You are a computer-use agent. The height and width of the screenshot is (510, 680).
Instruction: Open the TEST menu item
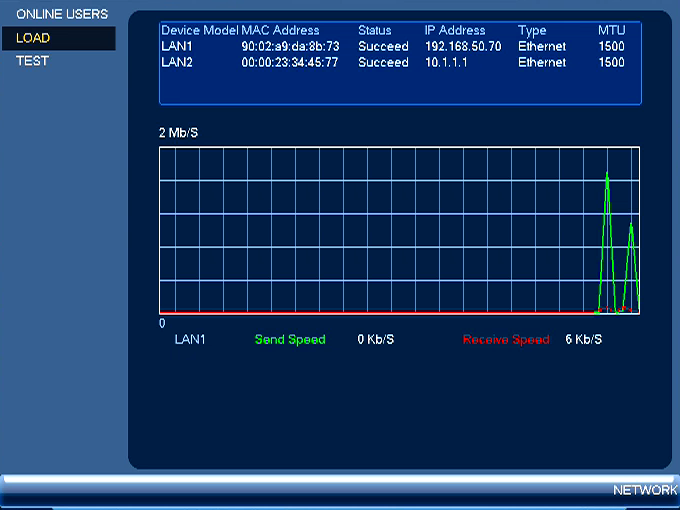pos(33,61)
